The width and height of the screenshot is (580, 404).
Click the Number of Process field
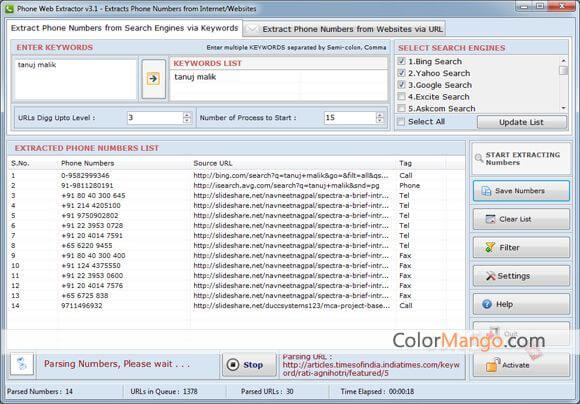click(350, 118)
